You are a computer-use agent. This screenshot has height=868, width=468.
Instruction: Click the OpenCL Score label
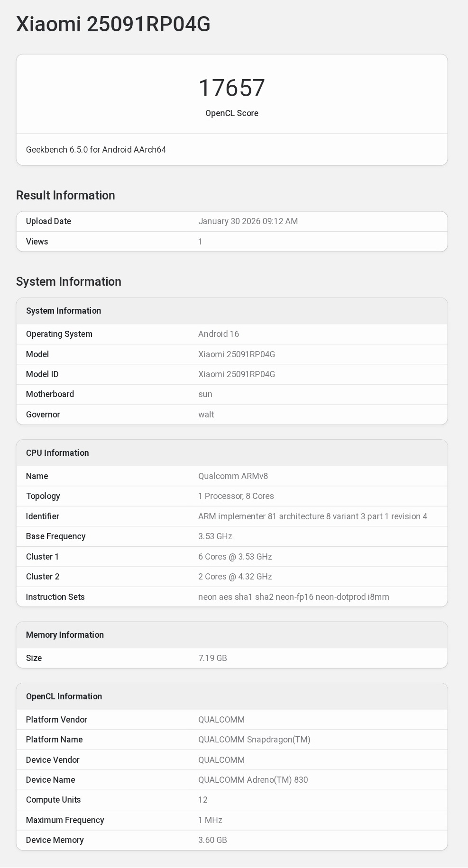point(232,113)
